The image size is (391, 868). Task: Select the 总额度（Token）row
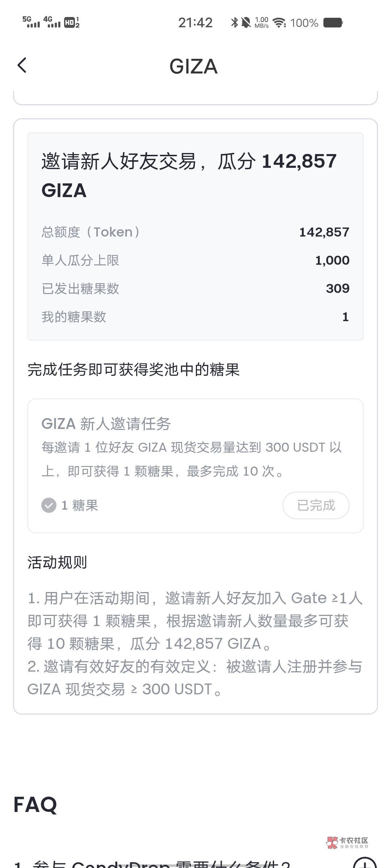(x=195, y=232)
